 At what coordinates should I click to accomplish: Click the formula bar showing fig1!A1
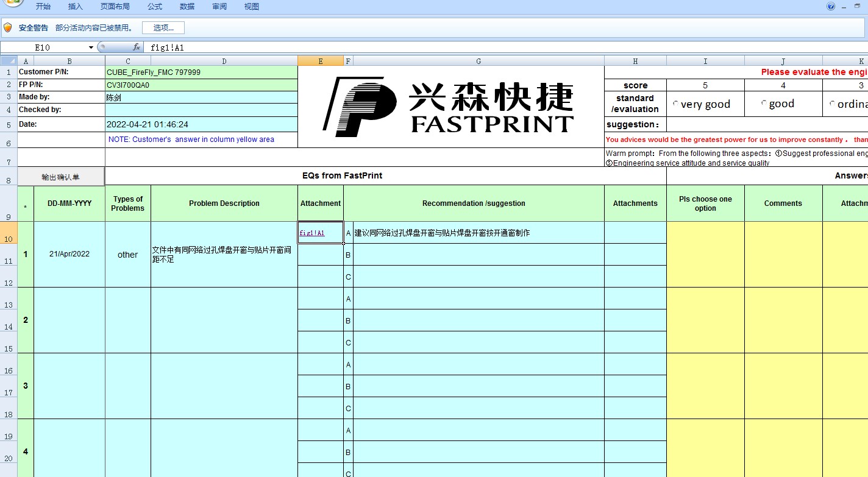[x=506, y=48]
